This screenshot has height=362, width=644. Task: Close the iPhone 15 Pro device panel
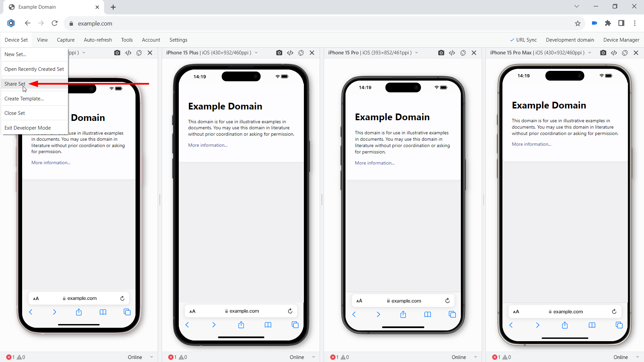(x=474, y=53)
